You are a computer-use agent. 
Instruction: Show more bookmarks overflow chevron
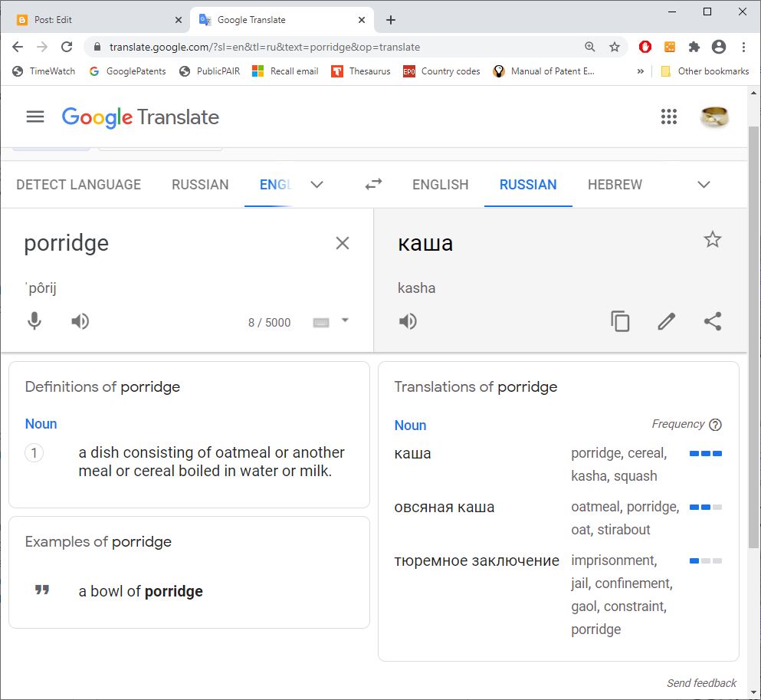(640, 71)
